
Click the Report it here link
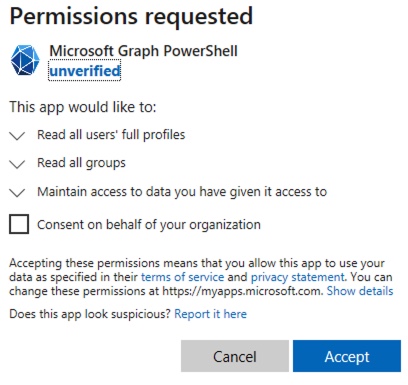(210, 314)
